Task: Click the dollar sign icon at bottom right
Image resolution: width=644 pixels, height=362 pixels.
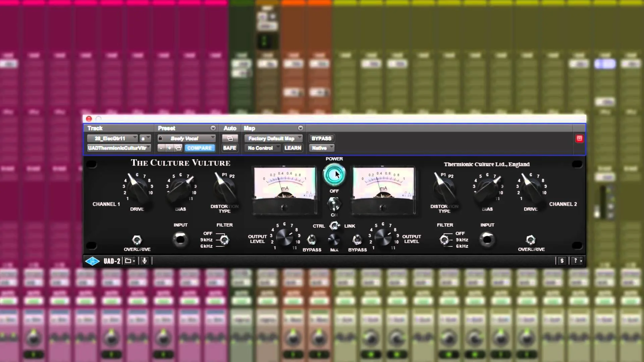Action: pos(562,261)
